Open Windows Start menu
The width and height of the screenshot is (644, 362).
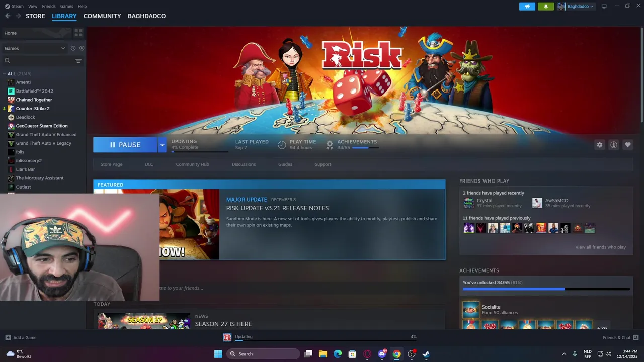(x=218, y=354)
